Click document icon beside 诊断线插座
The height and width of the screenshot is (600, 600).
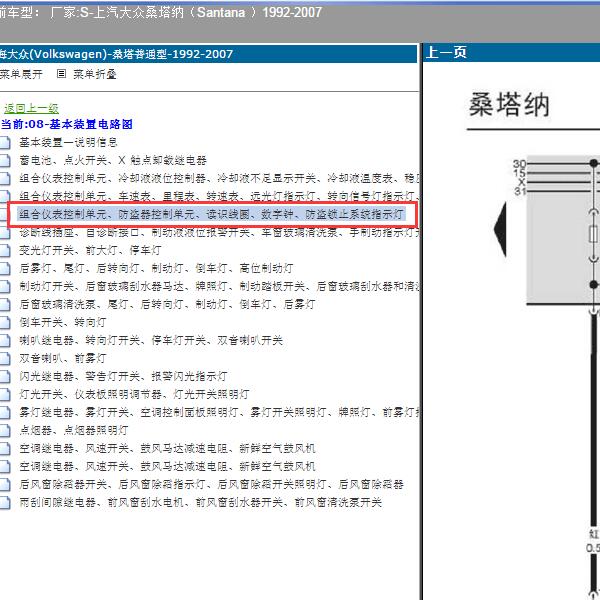5,232
